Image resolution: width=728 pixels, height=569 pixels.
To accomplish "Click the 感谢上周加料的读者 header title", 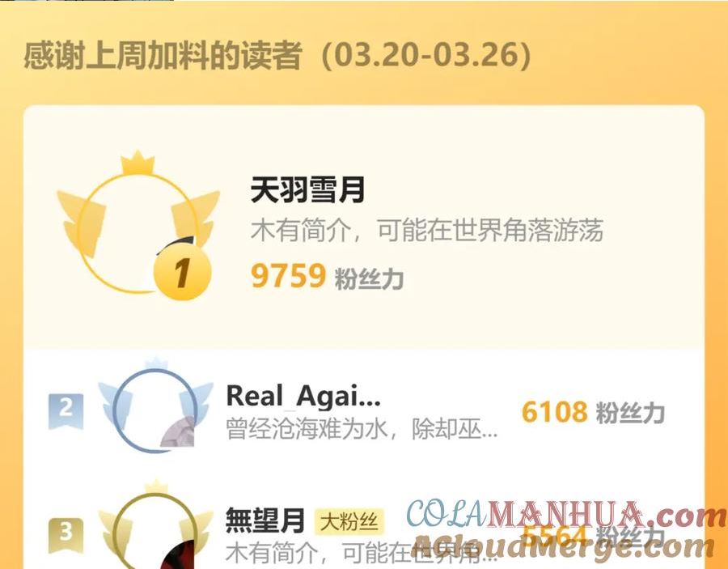I will (x=163, y=55).
